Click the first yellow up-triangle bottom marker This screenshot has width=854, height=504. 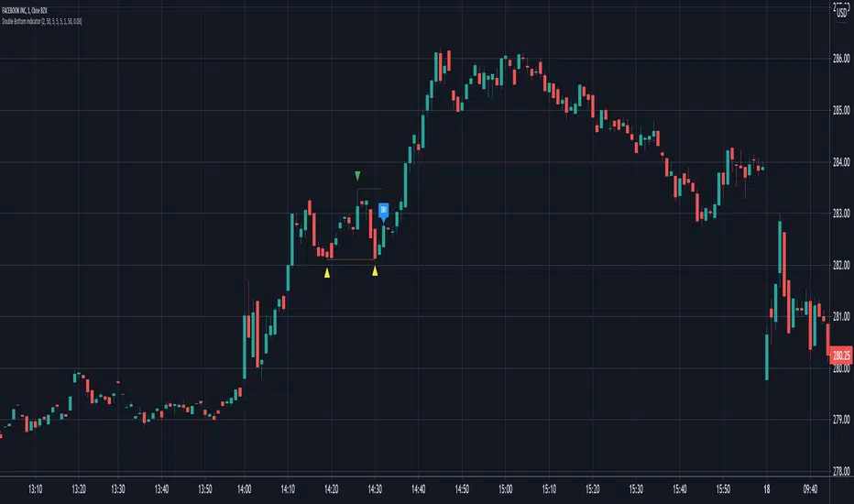pyautogui.click(x=327, y=273)
